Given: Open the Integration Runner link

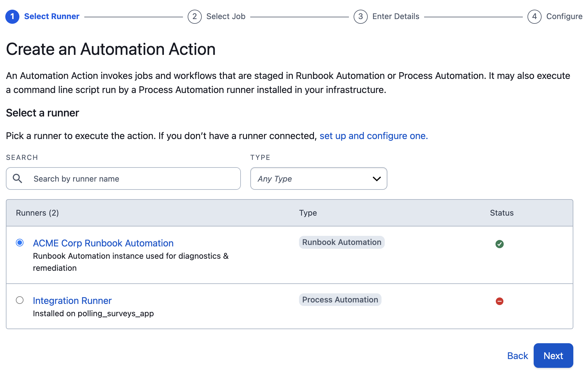Looking at the screenshot, I should (x=72, y=300).
